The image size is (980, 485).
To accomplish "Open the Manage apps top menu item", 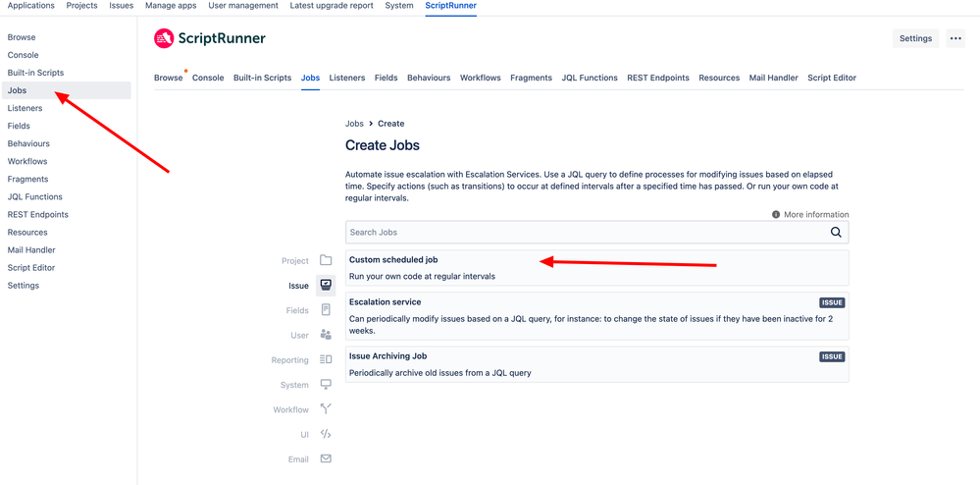I will (x=171, y=6).
